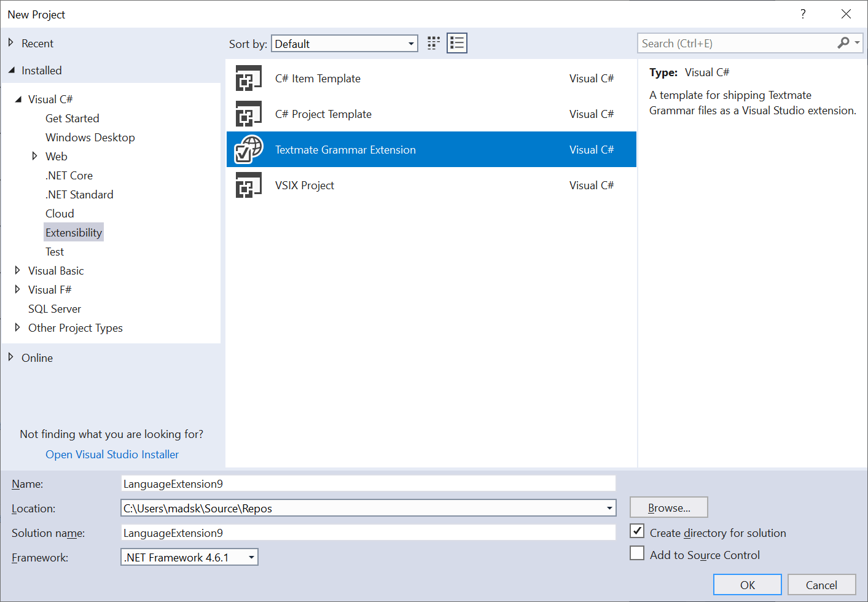Open the Sort by dropdown
Viewport: 868px width, 602px height.
point(345,44)
